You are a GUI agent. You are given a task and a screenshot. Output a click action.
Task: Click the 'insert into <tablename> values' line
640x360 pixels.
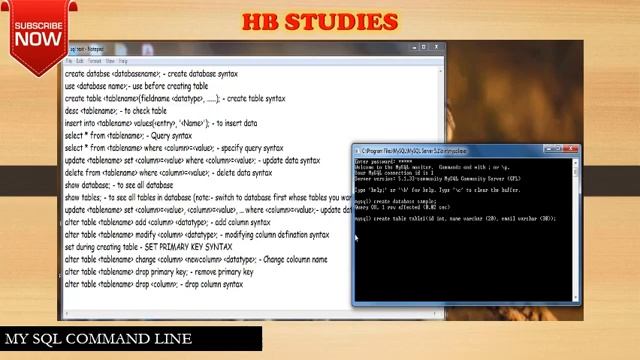pos(161,123)
